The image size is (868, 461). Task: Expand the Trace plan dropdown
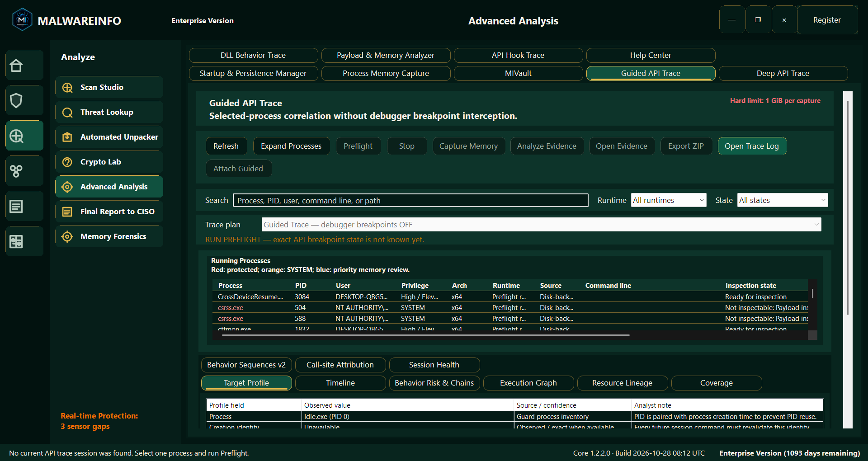[541, 225]
